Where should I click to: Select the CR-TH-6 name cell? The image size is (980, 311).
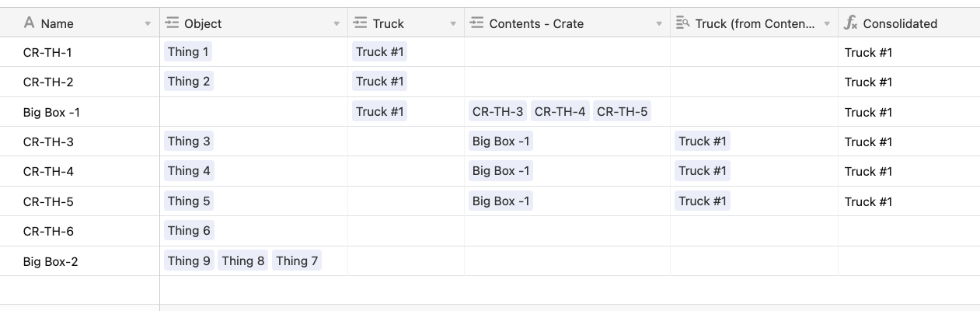(80, 231)
